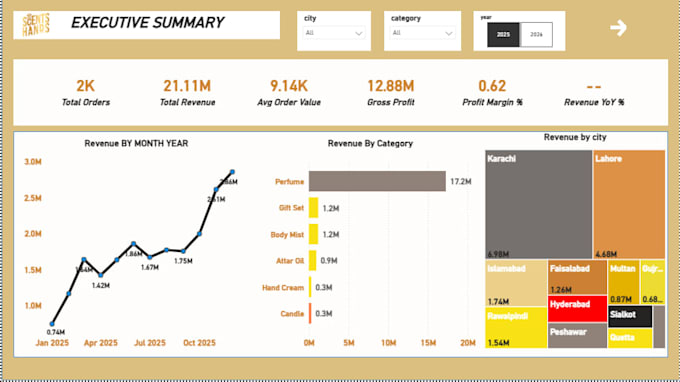
Task: Click the 1.67M data point on line chart
Action: [150, 257]
